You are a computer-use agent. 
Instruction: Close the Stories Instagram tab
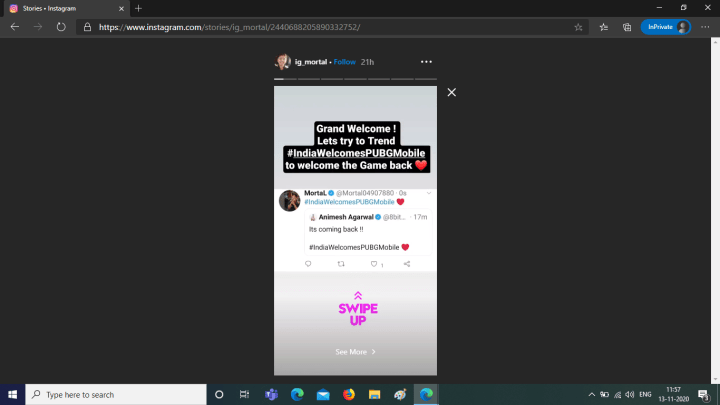click(x=121, y=8)
